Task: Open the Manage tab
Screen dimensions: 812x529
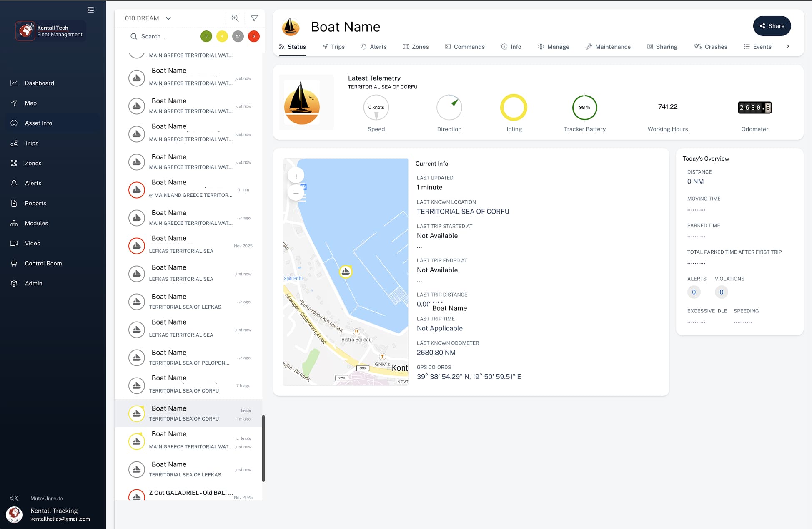Action: point(554,47)
